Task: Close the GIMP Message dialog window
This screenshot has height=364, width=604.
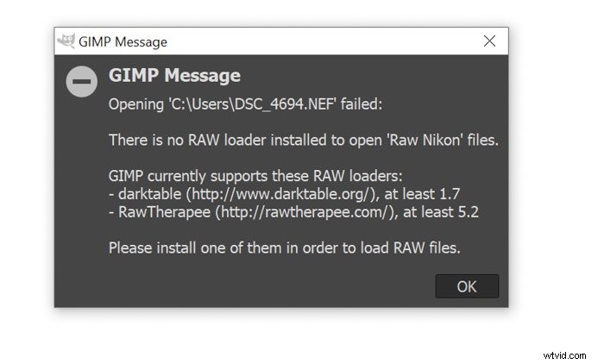Action: [489, 41]
